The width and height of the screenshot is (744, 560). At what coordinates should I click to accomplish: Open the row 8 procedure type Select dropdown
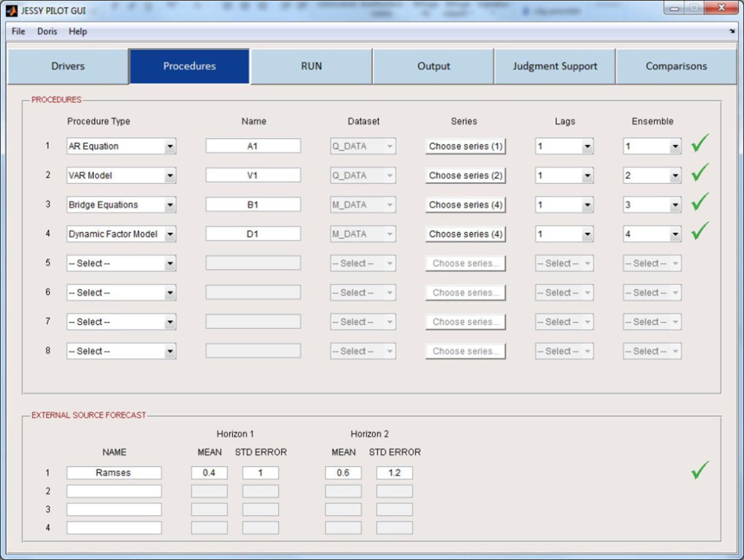(x=121, y=352)
